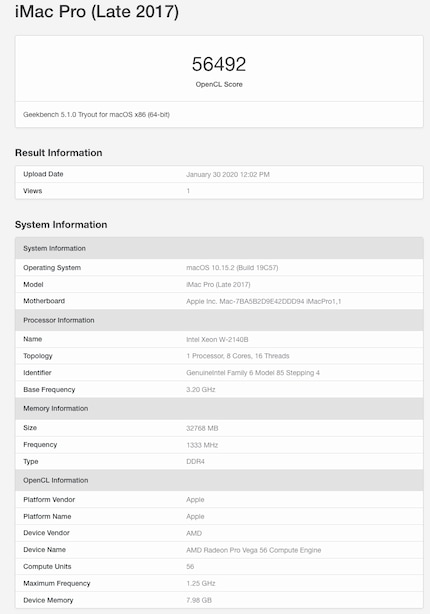Viewport: 430px width, 614px height.
Task: Click the Memory Information section header
Action: (x=219, y=408)
